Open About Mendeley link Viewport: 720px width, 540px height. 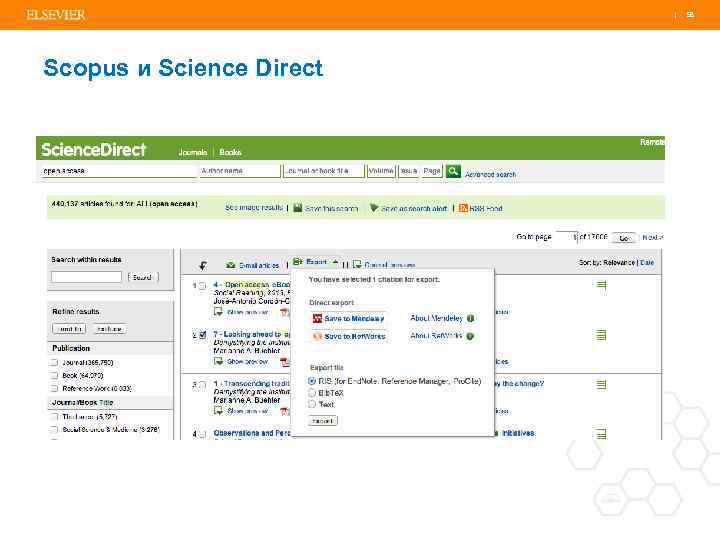pos(436,318)
